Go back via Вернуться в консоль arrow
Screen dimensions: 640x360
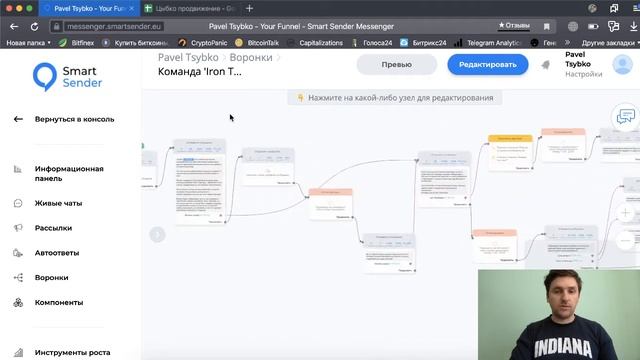click(x=18, y=119)
